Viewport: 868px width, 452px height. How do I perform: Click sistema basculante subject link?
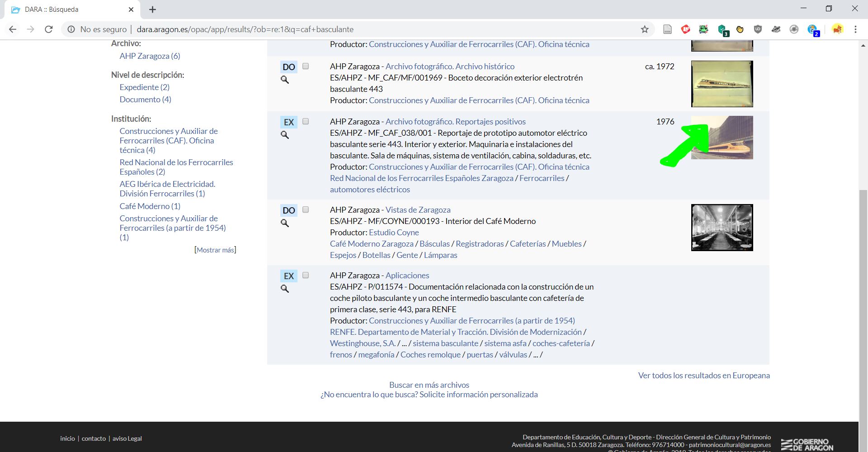tap(445, 343)
